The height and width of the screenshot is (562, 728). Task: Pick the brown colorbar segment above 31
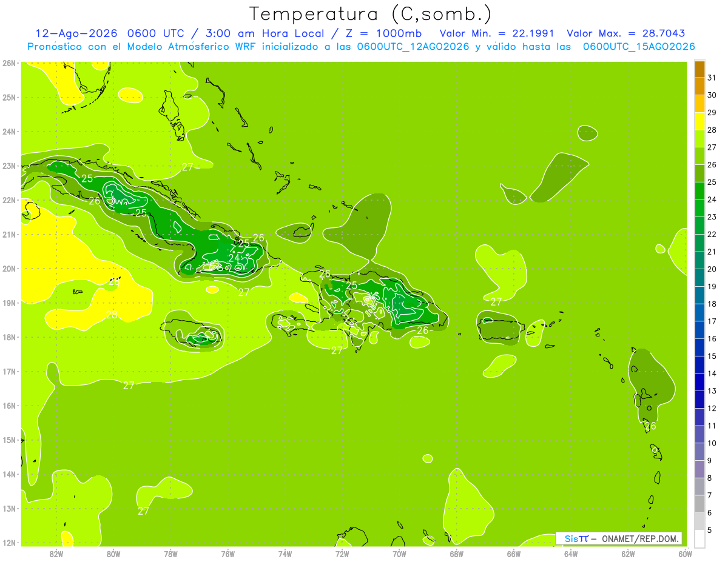coord(699,69)
